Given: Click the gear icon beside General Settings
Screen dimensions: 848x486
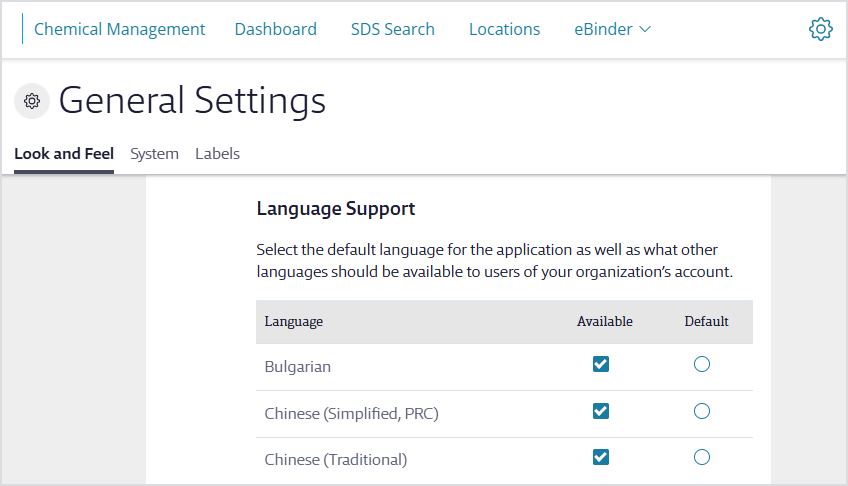Looking at the screenshot, I should (32, 101).
